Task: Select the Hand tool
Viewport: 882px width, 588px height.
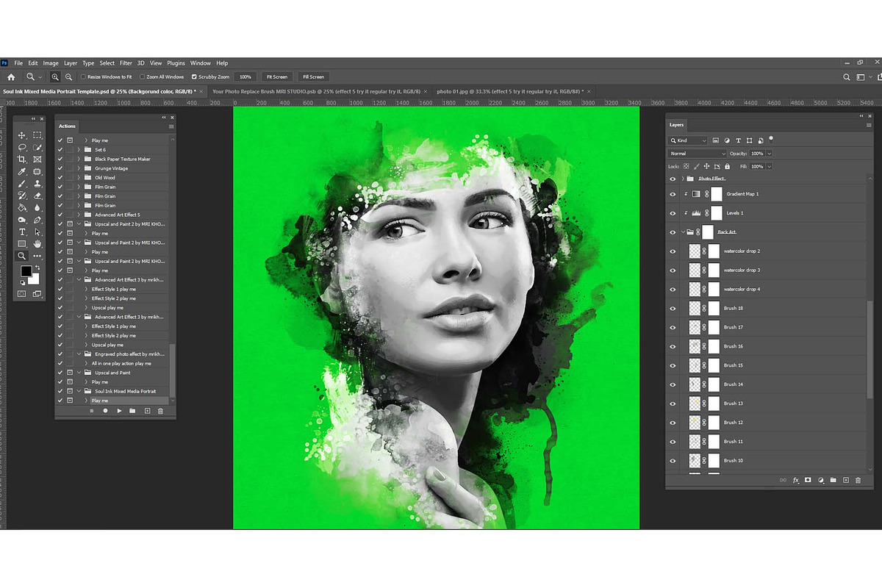Action: [37, 243]
